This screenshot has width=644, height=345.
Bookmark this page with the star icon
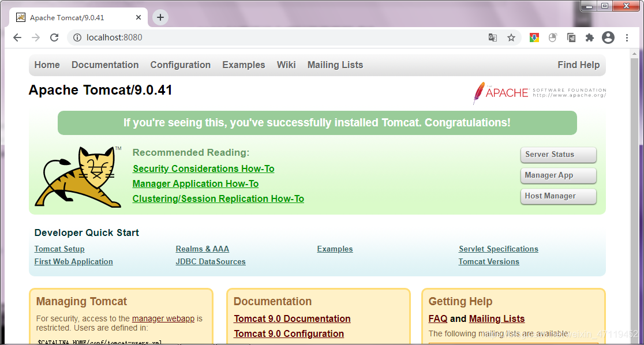[511, 37]
